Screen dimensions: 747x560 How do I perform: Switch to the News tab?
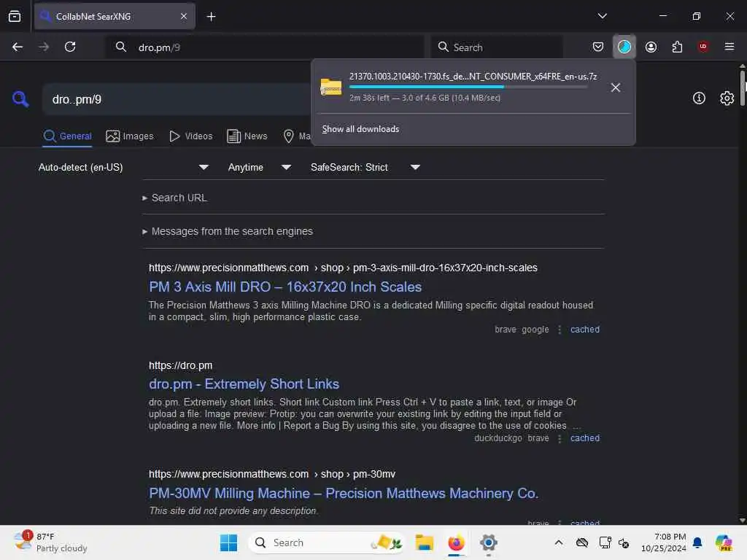[247, 136]
